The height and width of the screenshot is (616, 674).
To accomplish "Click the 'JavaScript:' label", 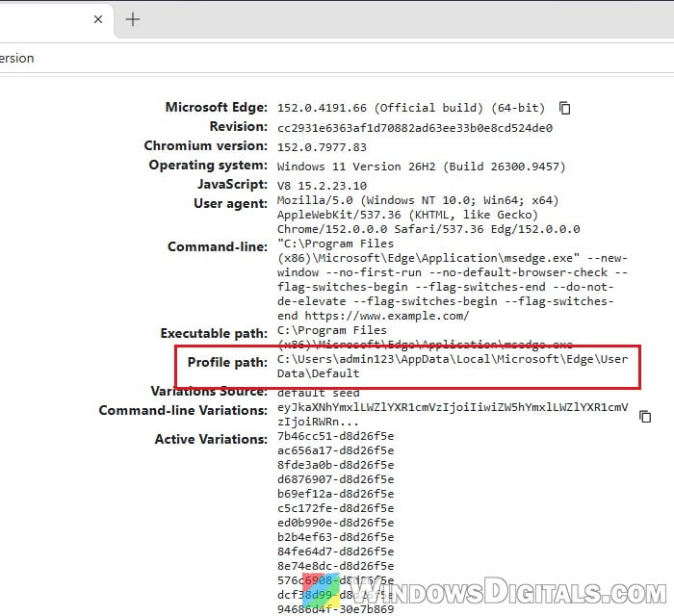I will point(233,185).
